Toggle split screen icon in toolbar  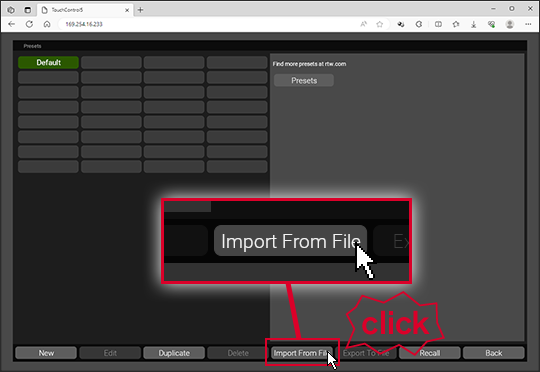[438, 24]
